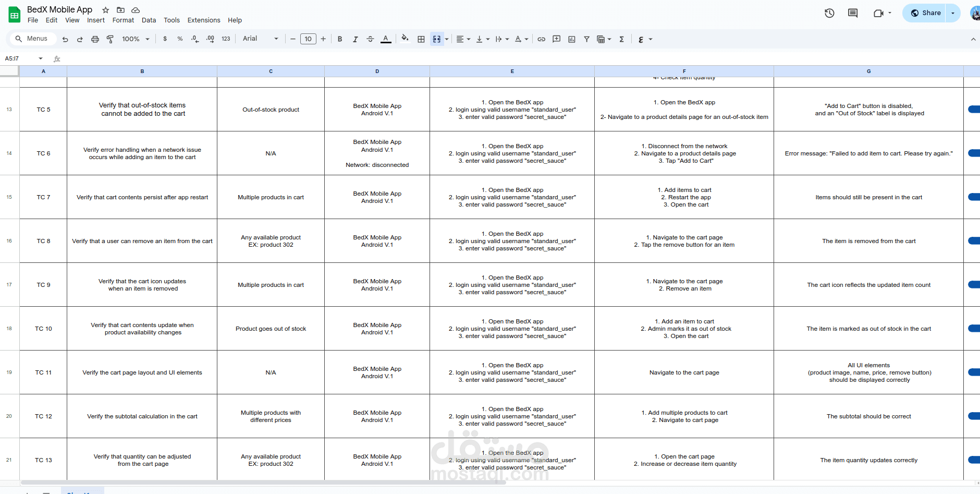The width and height of the screenshot is (980, 494).
Task: Open the text color picker
Action: (386, 39)
